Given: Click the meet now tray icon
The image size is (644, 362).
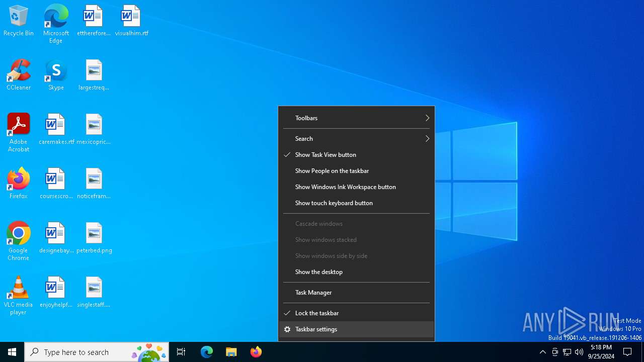Looking at the screenshot, I should 555,352.
